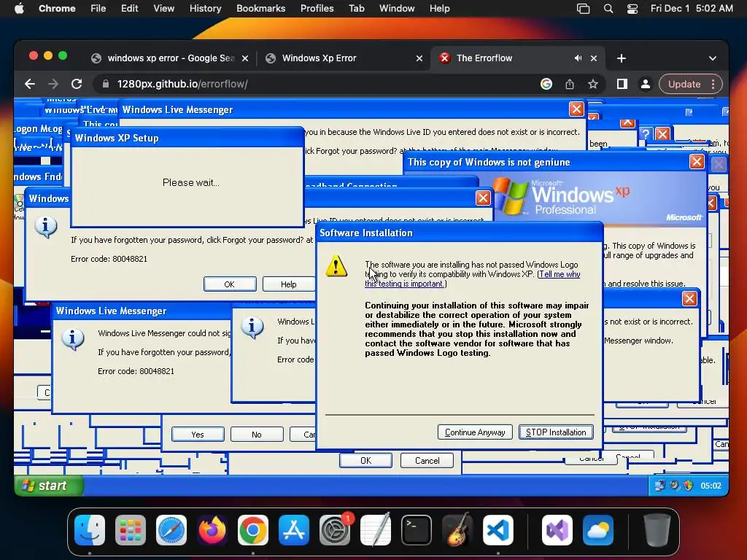
Task: Click the XP start button
Action: pos(49,485)
